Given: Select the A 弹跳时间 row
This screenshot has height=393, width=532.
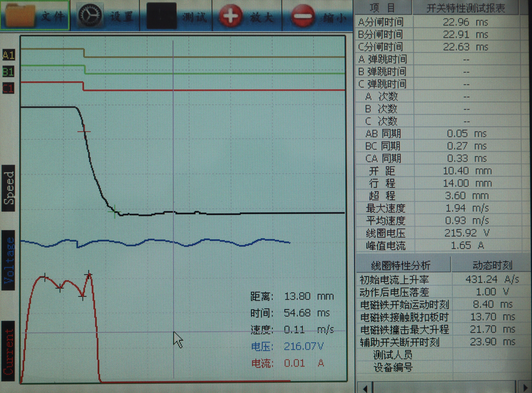Looking at the screenshot, I should coord(438,59).
